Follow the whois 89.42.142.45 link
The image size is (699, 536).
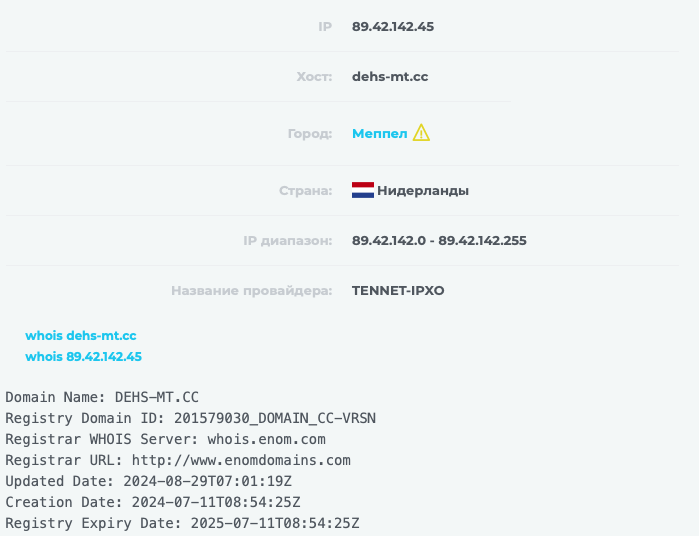pos(84,356)
